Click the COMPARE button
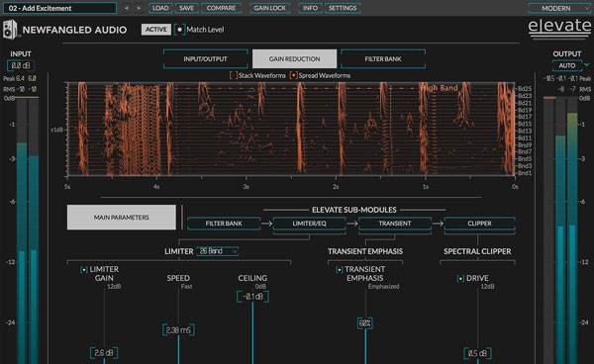Screen dimensions: 594x364 coord(221,8)
